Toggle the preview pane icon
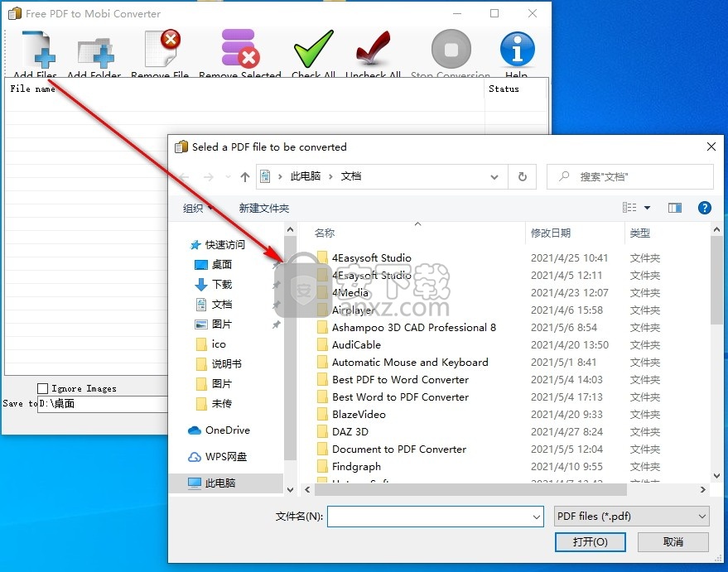 [675, 208]
